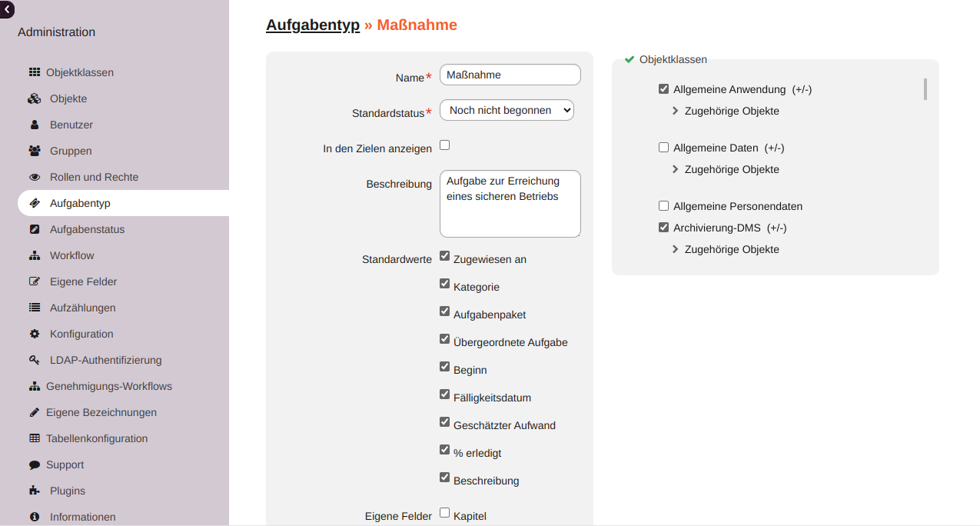Image resolution: width=980 pixels, height=526 pixels.
Task: Open Workflow via its hierarchy icon
Action: tap(34, 255)
